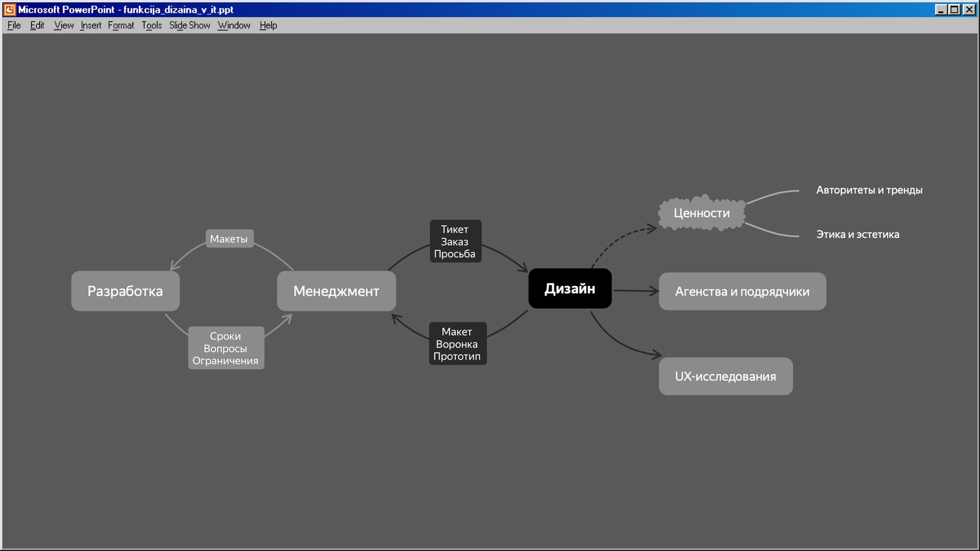Image resolution: width=980 pixels, height=551 pixels.
Task: Click the Ценности cloud shape
Action: pos(701,213)
